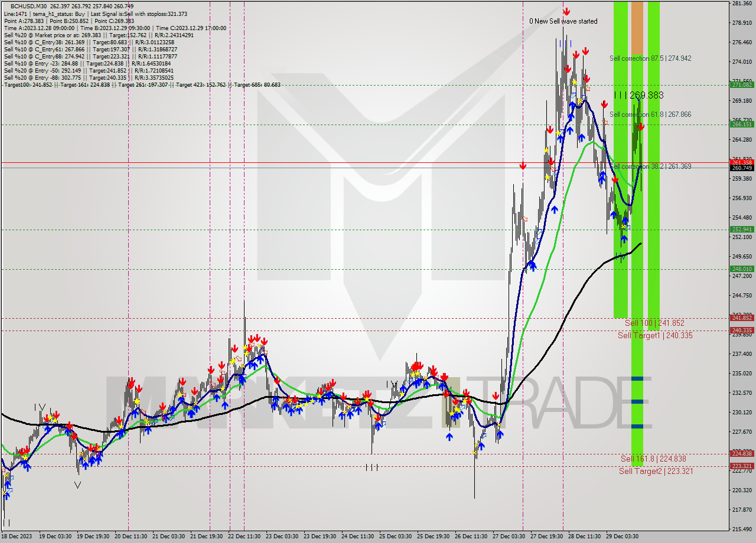Click the '24 Dec 11:30' time label

pyautogui.click(x=357, y=537)
